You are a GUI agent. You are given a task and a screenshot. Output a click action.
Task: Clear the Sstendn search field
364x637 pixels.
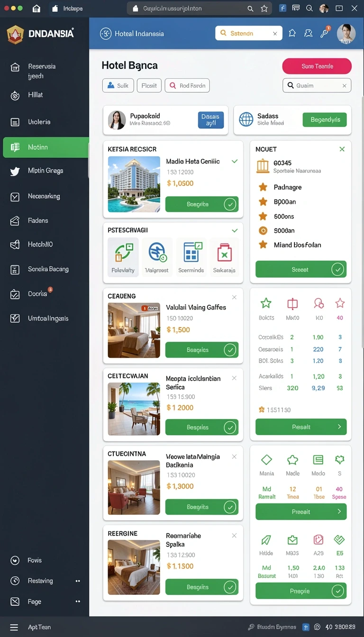(x=275, y=34)
